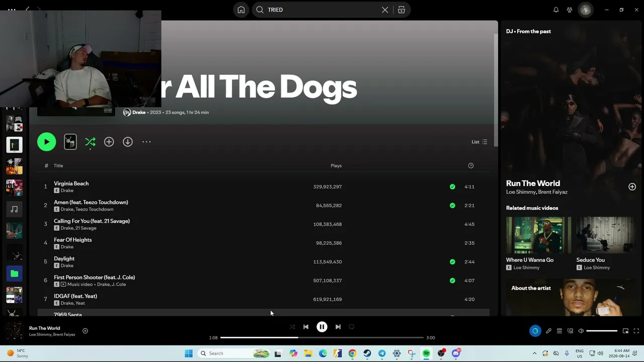The image size is (644, 362).
Task: Open the play Queue icon
Action: (x=559, y=331)
